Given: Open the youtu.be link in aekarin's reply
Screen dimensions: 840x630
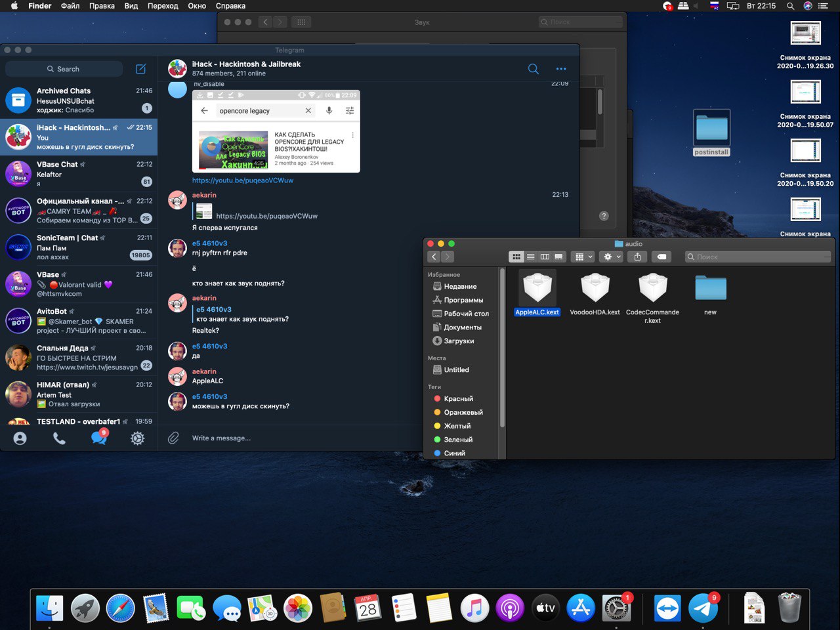Looking at the screenshot, I should (266, 216).
